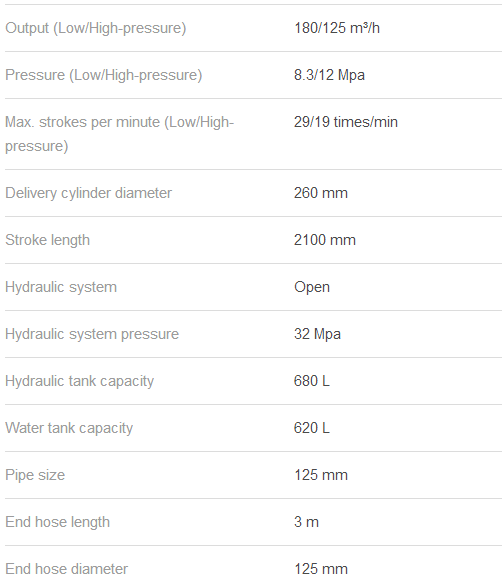Click the Hydraulic system label
The width and height of the screenshot is (502, 586).
click(61, 287)
